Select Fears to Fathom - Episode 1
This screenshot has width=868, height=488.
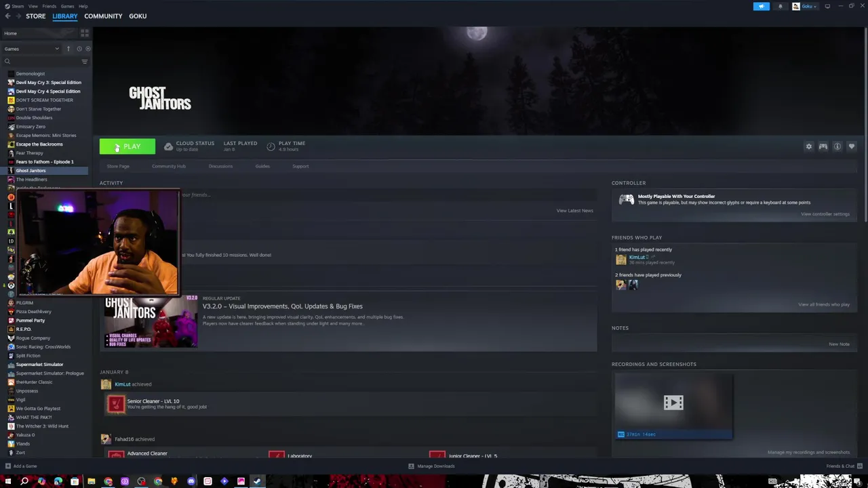click(x=45, y=161)
